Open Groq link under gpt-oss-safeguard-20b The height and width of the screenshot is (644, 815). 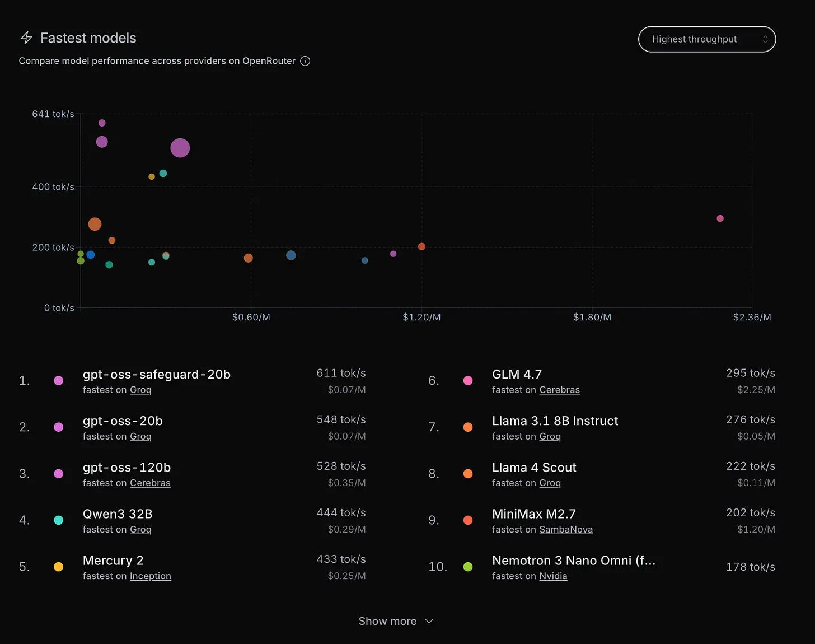pos(140,390)
